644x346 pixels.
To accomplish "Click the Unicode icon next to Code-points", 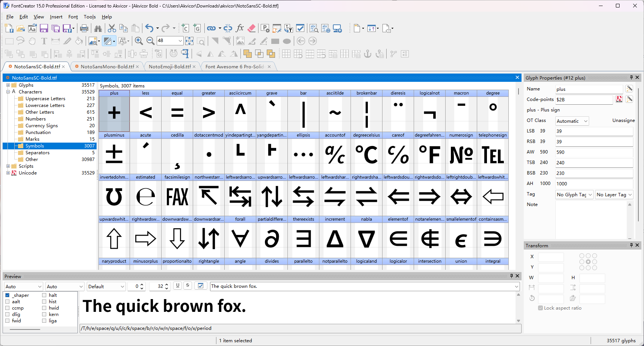I will (619, 99).
